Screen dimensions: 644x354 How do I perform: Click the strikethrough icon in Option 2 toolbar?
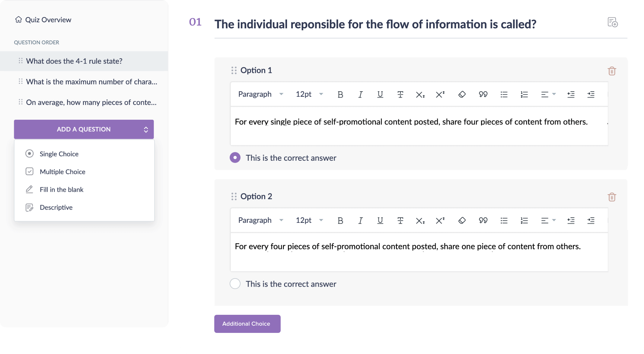400,220
